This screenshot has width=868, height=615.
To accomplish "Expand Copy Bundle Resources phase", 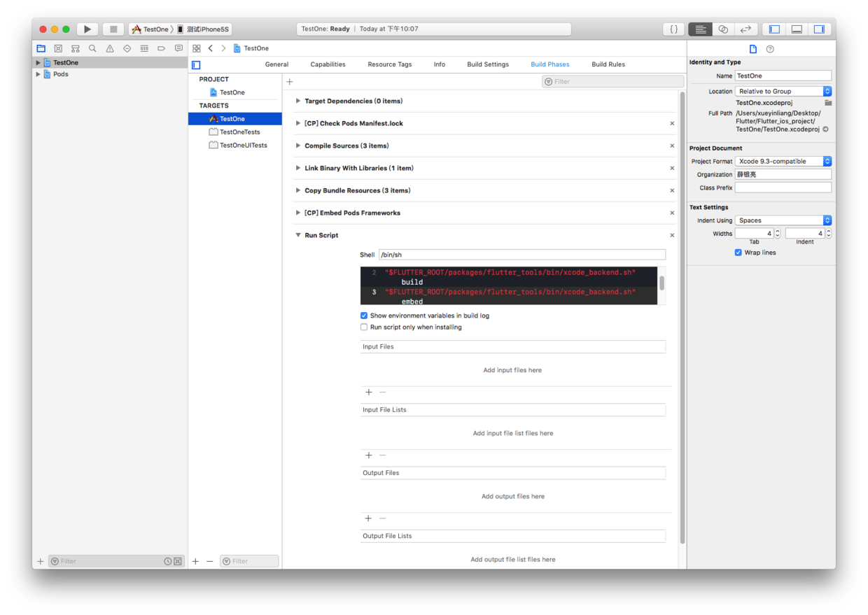I will point(298,190).
